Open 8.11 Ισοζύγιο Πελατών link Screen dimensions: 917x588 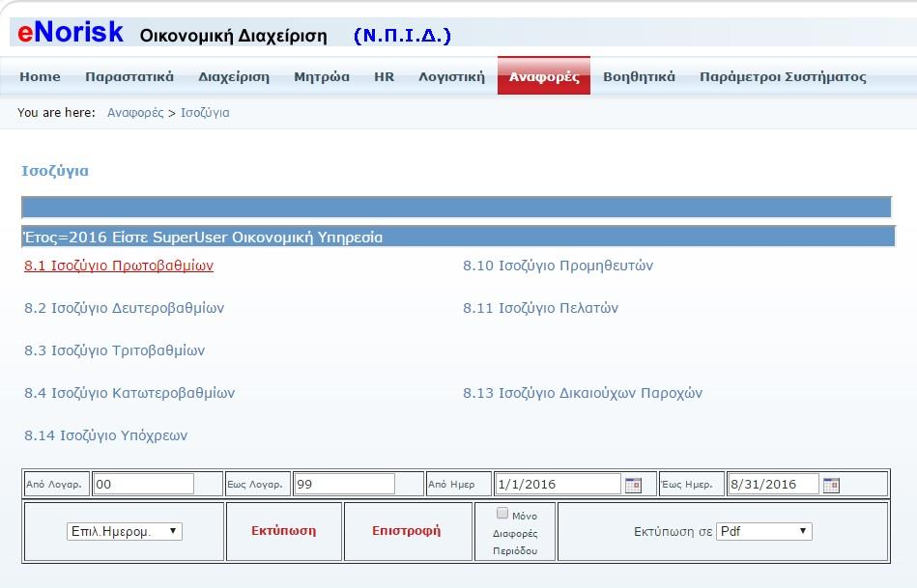(540, 308)
